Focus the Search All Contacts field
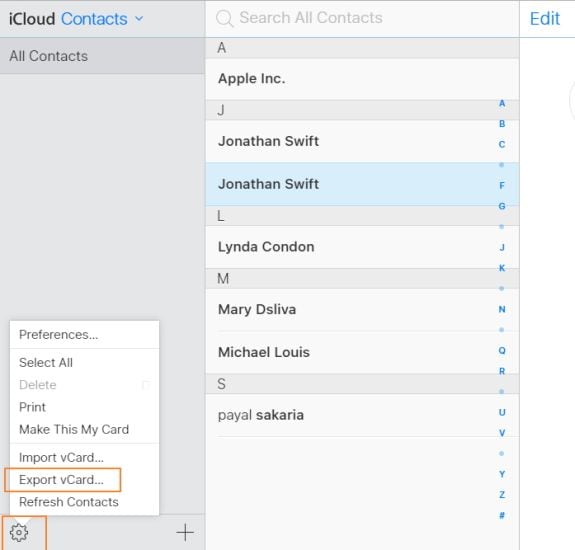 tap(362, 18)
